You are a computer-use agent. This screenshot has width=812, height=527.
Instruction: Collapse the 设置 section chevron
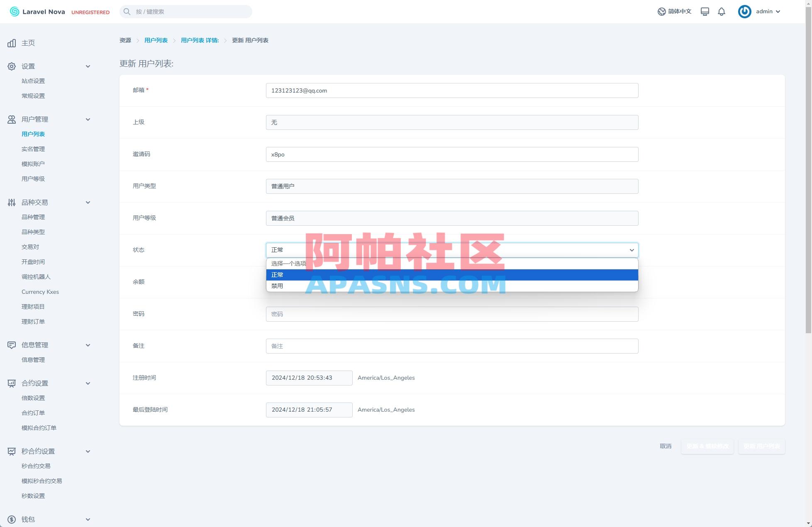[88, 66]
